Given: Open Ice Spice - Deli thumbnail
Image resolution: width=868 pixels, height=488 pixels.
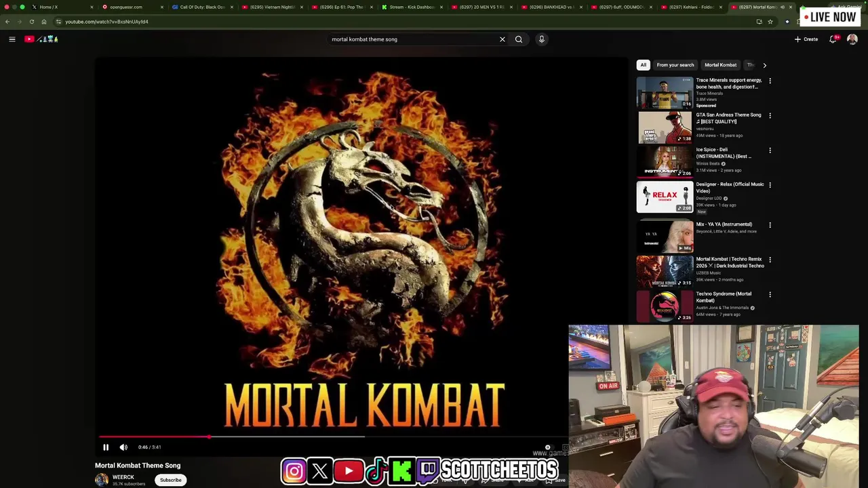Looking at the screenshot, I should pyautogui.click(x=665, y=162).
